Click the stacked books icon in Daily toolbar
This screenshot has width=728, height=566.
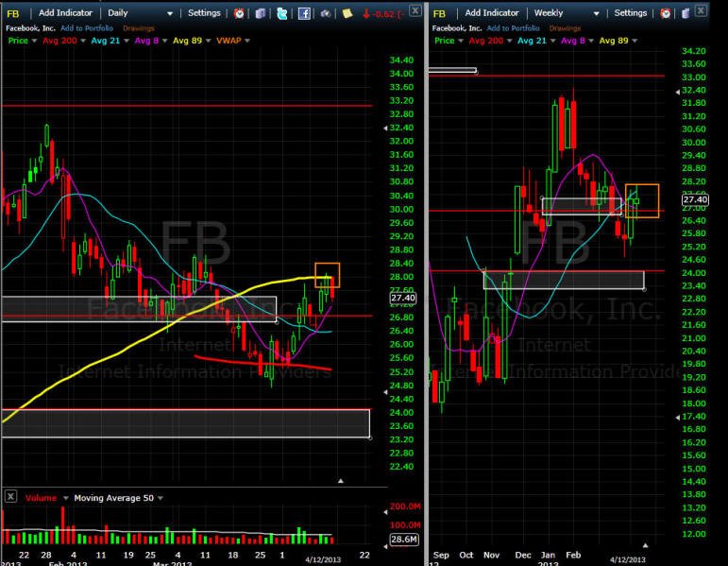[x=261, y=13]
